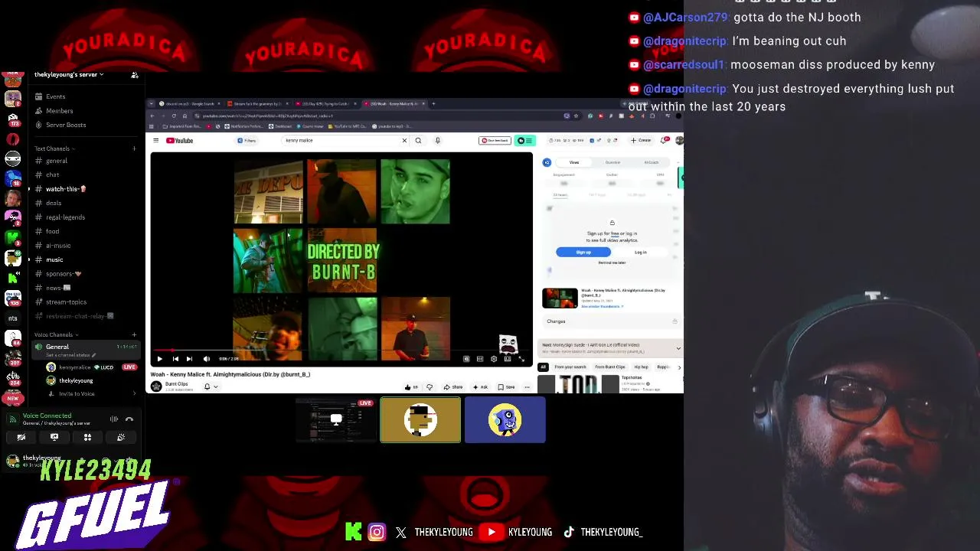
Task: Add a new voice channel with plus icon
Action: (x=134, y=334)
